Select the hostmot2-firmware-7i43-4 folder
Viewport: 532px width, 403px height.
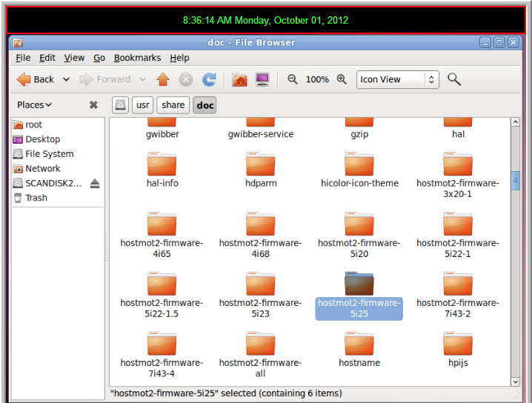tap(162, 355)
